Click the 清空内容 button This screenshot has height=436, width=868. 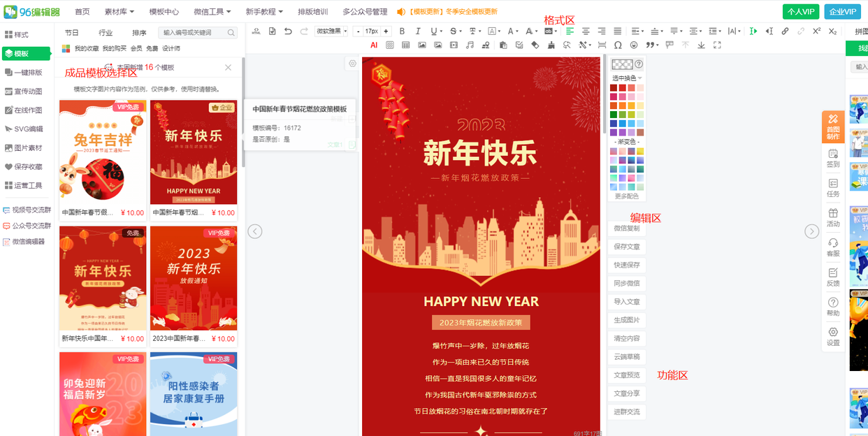(x=627, y=338)
